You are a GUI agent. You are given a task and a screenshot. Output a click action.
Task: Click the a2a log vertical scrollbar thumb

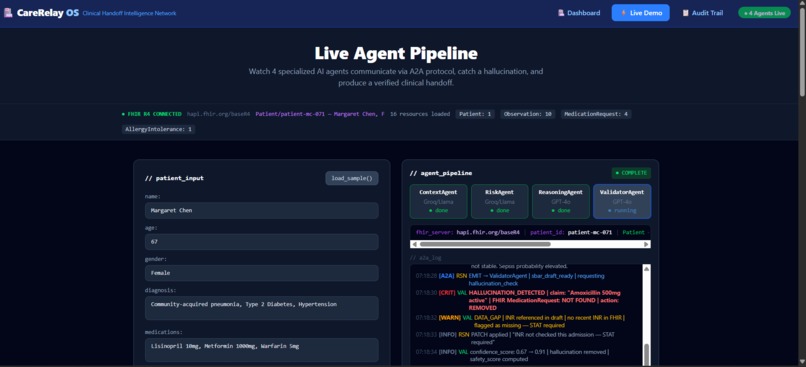[647, 354]
